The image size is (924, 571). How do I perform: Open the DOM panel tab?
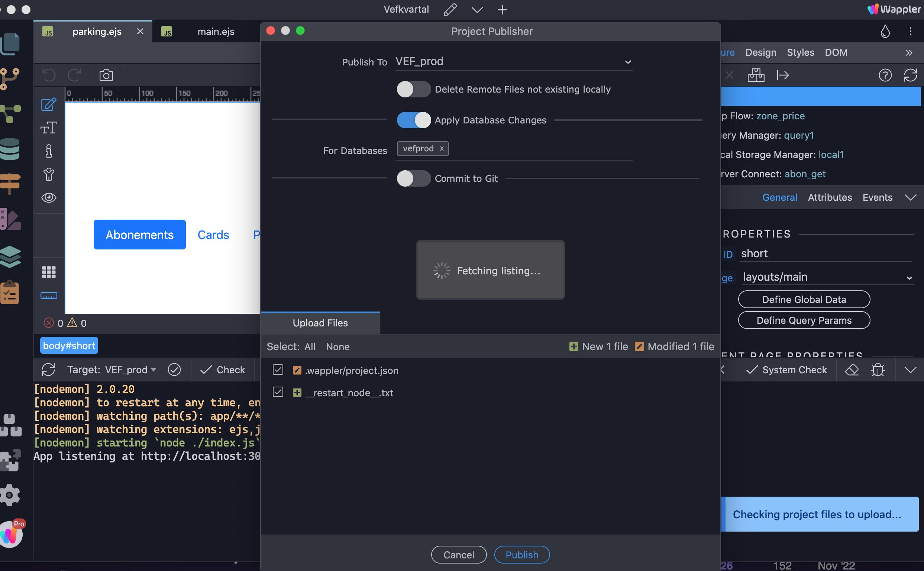[836, 52]
